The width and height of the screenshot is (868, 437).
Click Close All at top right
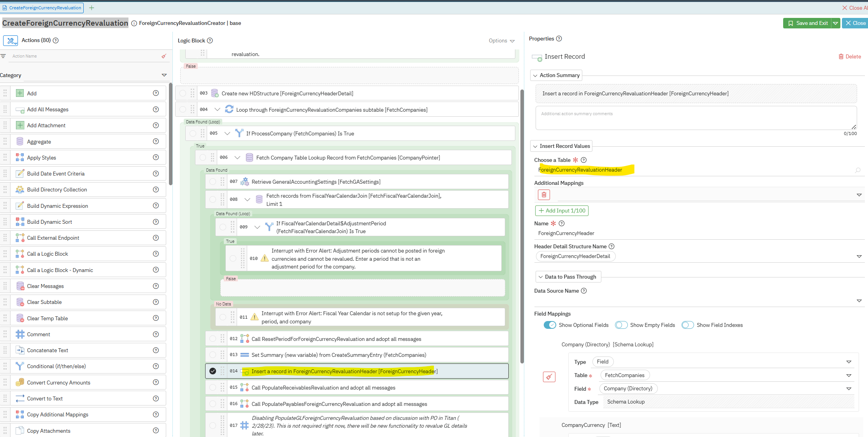[x=855, y=8]
